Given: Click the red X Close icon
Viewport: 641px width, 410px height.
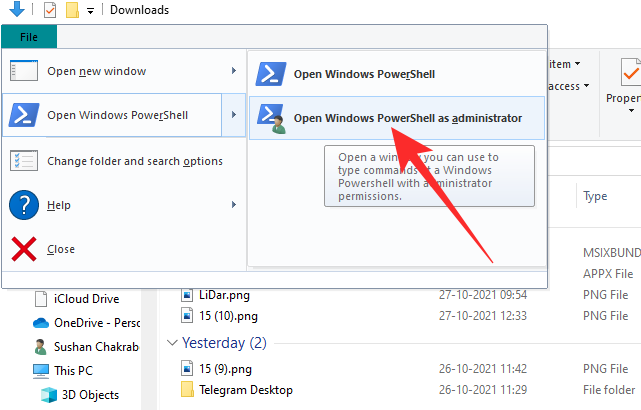Looking at the screenshot, I should click(24, 249).
